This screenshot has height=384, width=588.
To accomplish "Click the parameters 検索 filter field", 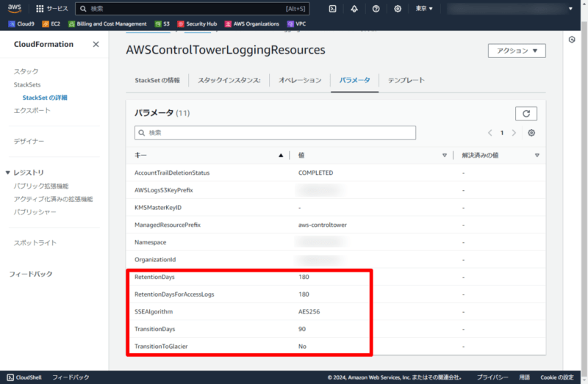I will coord(275,133).
